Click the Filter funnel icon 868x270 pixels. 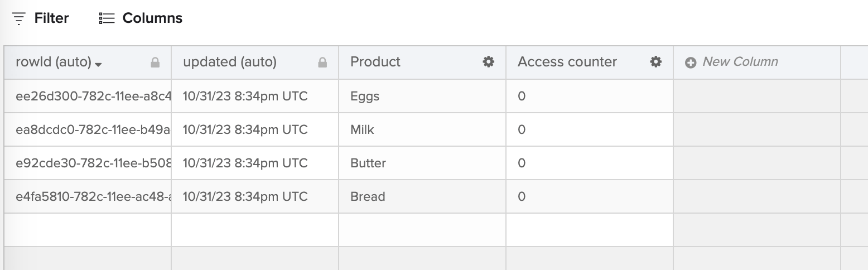(19, 18)
